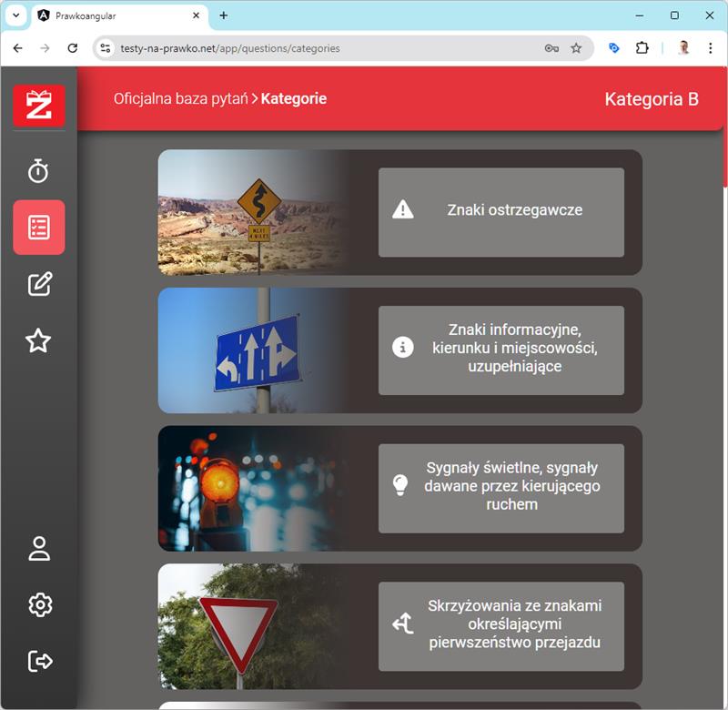Image resolution: width=728 pixels, height=710 pixels.
Task: Select Sygnały świetlne category button
Action: coord(500,487)
